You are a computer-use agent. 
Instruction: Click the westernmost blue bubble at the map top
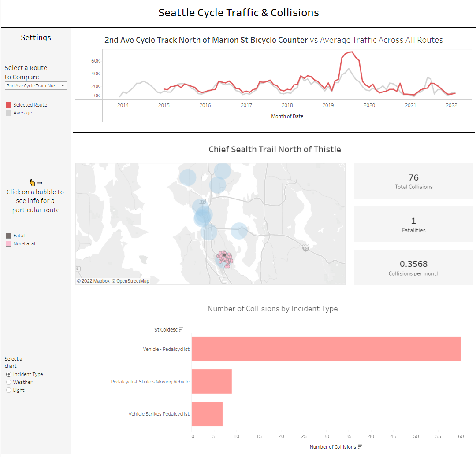[x=188, y=177]
